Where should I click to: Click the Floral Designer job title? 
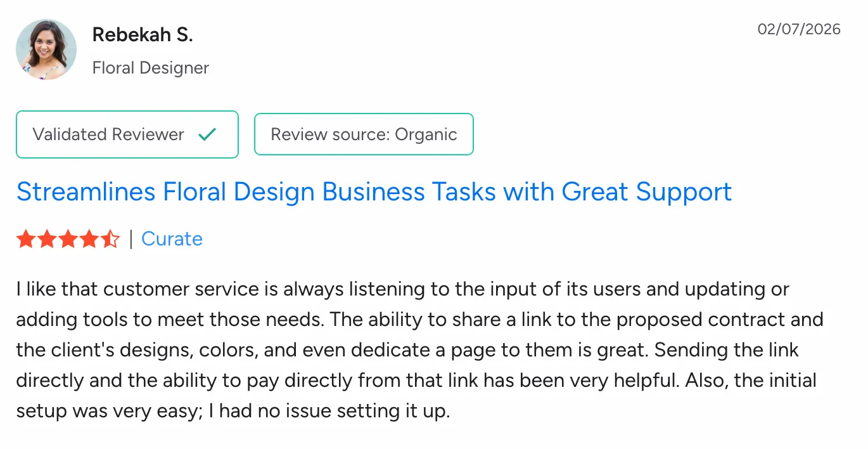click(150, 67)
